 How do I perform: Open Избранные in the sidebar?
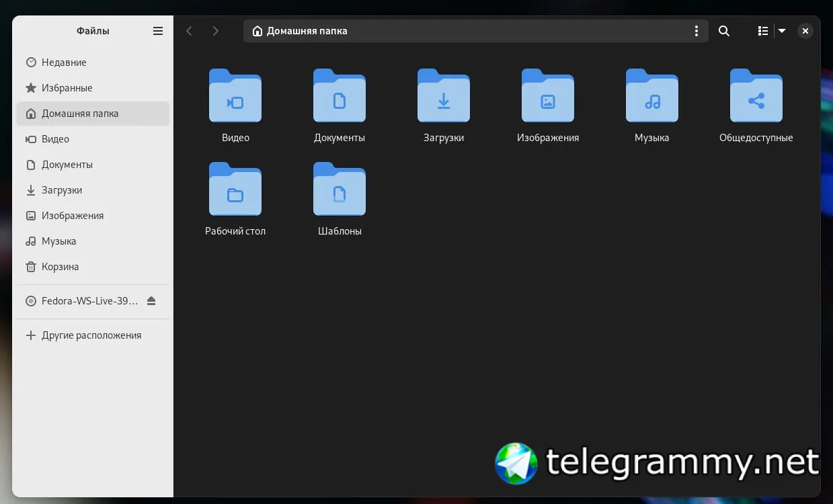click(x=93, y=88)
